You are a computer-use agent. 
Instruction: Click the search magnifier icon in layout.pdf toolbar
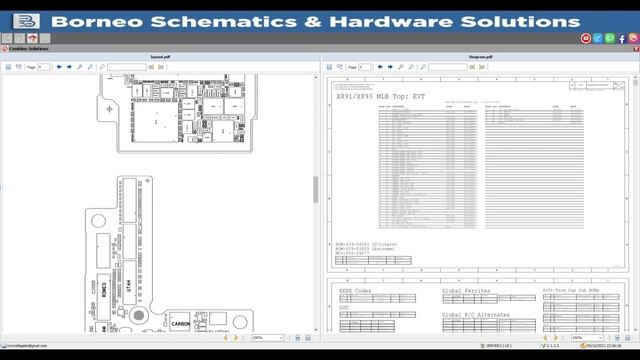(102, 67)
